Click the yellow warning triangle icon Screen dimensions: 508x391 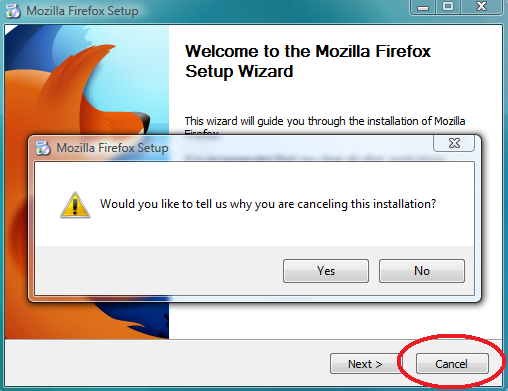click(x=75, y=205)
